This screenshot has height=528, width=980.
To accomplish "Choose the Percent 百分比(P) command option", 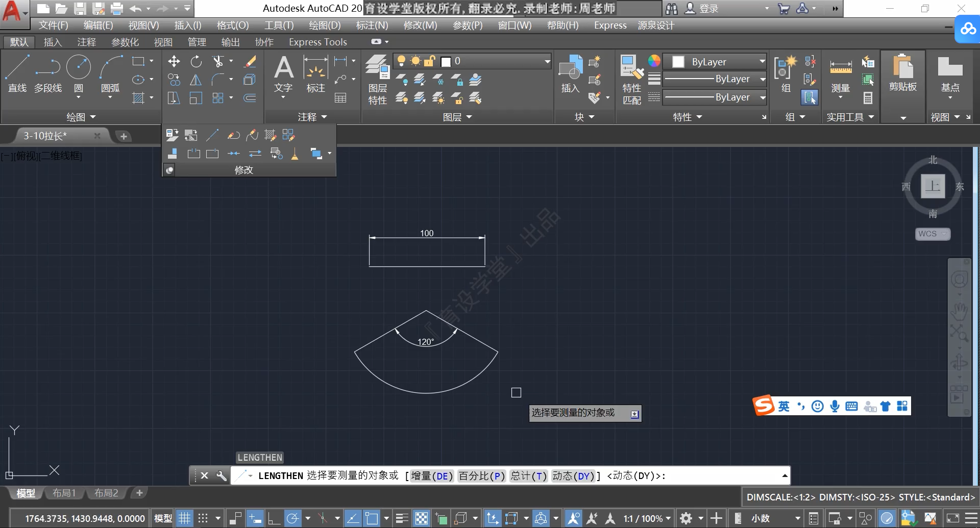I will click(482, 476).
